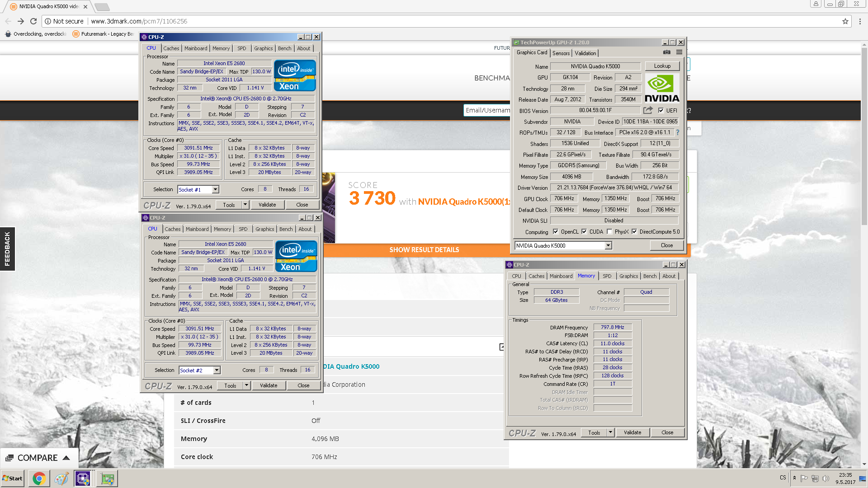This screenshot has width=868, height=488.
Task: Open Mainboard tab in top CPU-Z window
Action: [196, 48]
